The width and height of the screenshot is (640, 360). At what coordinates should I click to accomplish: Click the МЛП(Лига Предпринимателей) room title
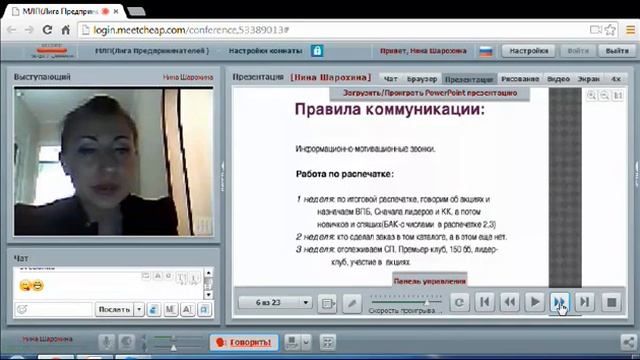point(152,51)
